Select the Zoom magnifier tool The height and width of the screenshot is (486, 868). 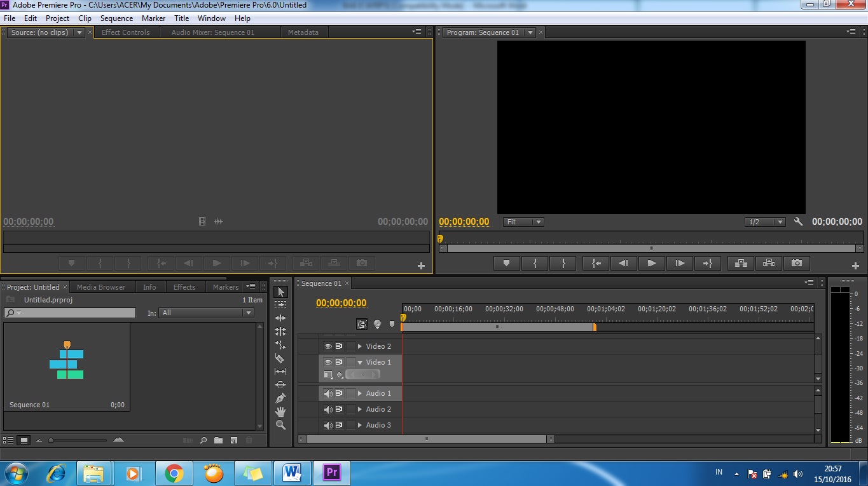pos(280,425)
